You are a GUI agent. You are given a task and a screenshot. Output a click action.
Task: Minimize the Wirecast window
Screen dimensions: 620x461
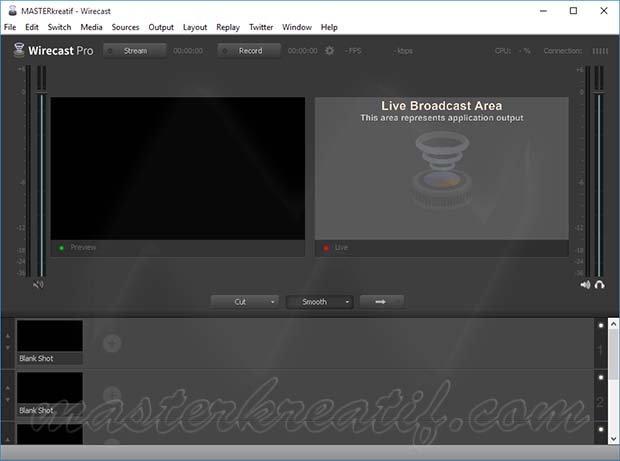[544, 11]
